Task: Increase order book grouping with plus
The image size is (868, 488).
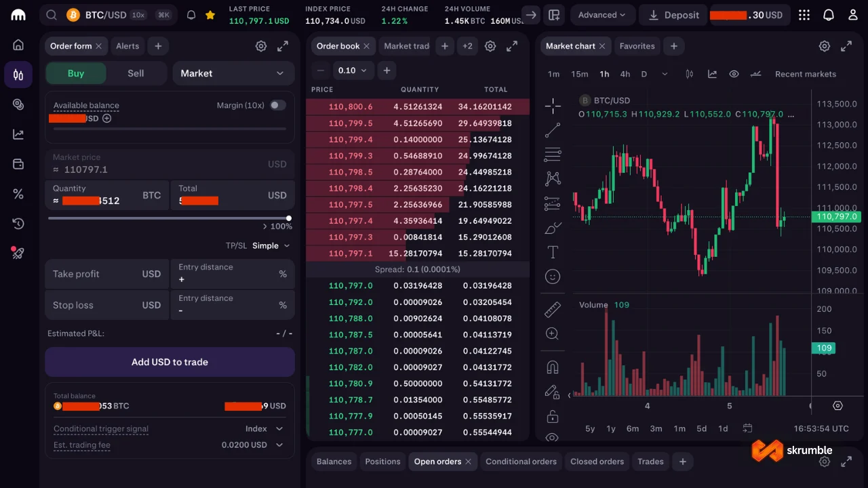Action: (x=387, y=70)
